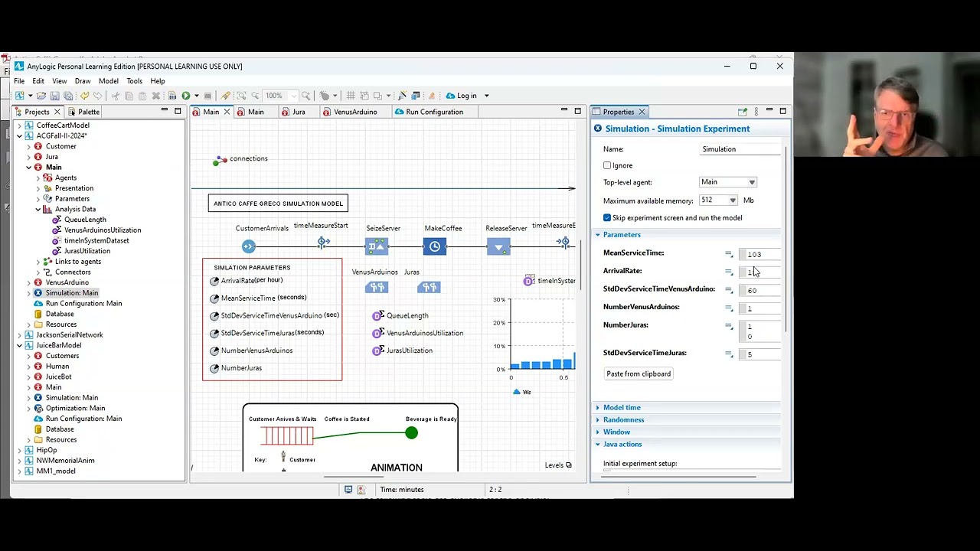Image resolution: width=980 pixels, height=551 pixels.
Task: Close the Projects view tab
Action: click(57, 112)
